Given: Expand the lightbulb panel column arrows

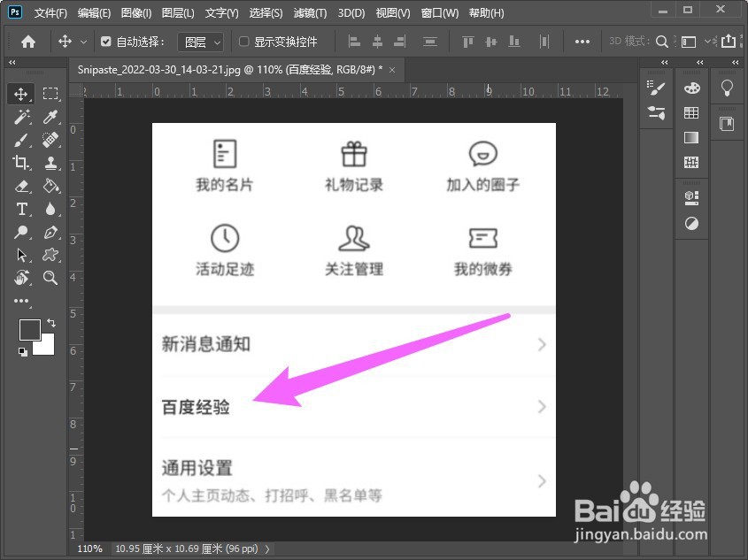Looking at the screenshot, I should (735, 63).
